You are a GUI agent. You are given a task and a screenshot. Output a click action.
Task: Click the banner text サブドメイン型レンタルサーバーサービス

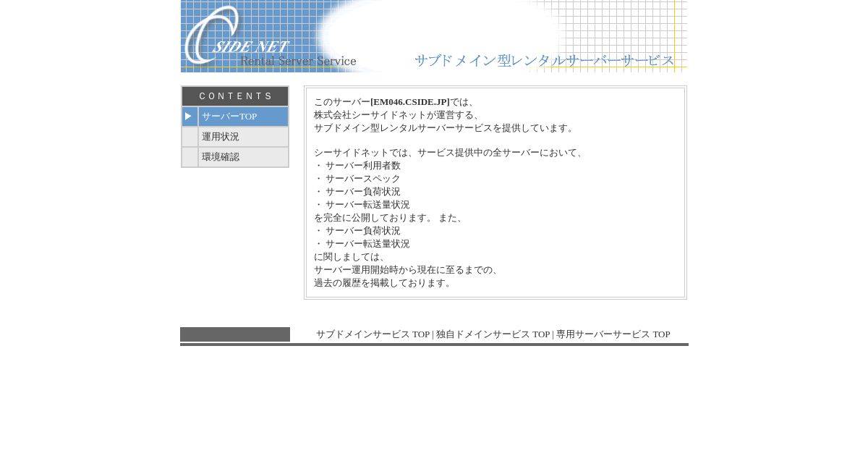544,61
